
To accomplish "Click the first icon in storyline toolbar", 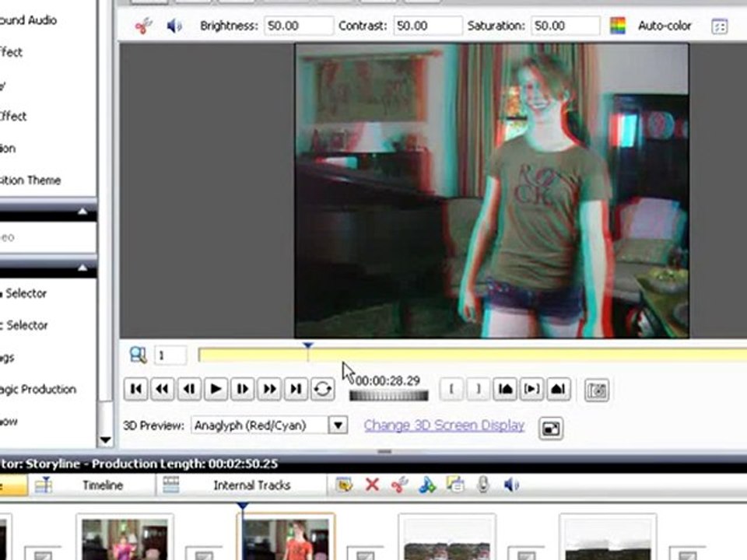I will (x=344, y=485).
